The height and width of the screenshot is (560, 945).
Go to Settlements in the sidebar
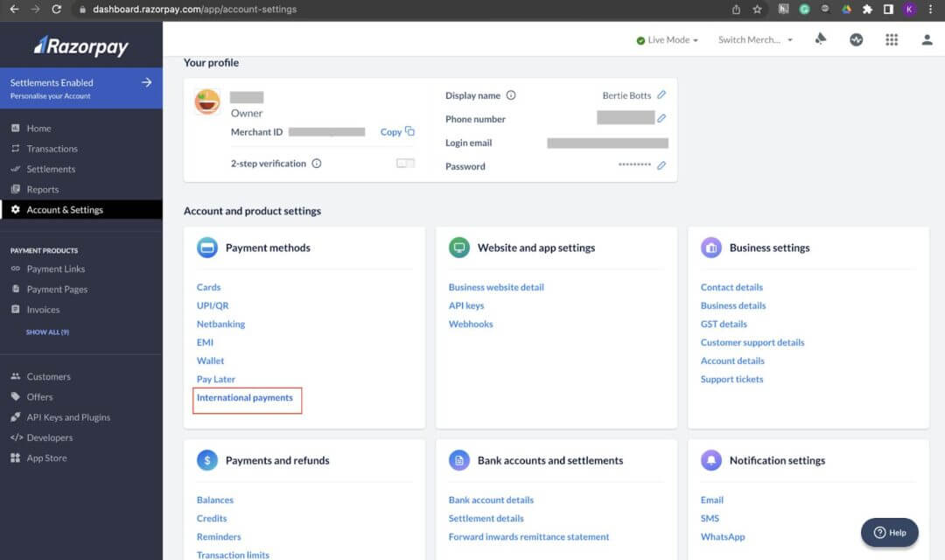click(x=51, y=169)
